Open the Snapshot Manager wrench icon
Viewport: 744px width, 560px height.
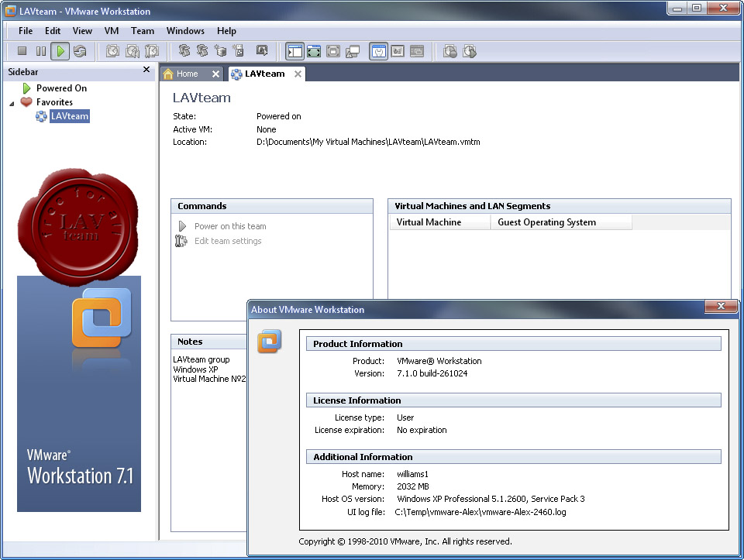coord(151,51)
